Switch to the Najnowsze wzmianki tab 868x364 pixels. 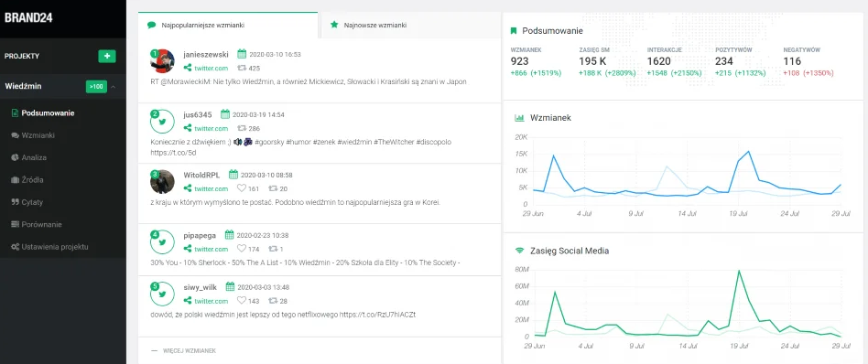411,25
